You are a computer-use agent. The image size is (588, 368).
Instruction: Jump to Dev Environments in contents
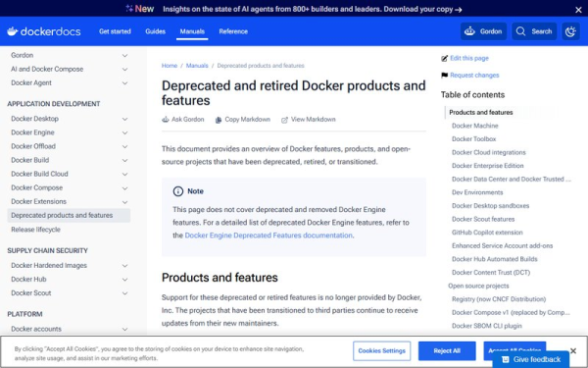477,192
